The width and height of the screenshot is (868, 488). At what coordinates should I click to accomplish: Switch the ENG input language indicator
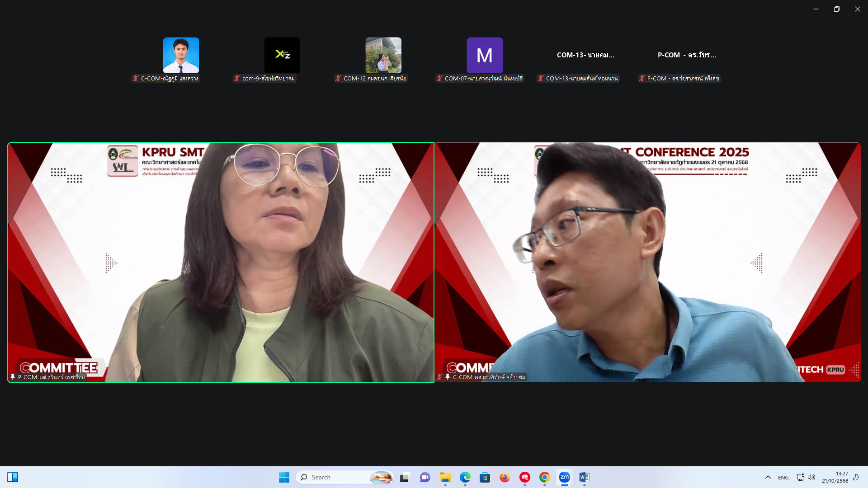tap(783, 478)
